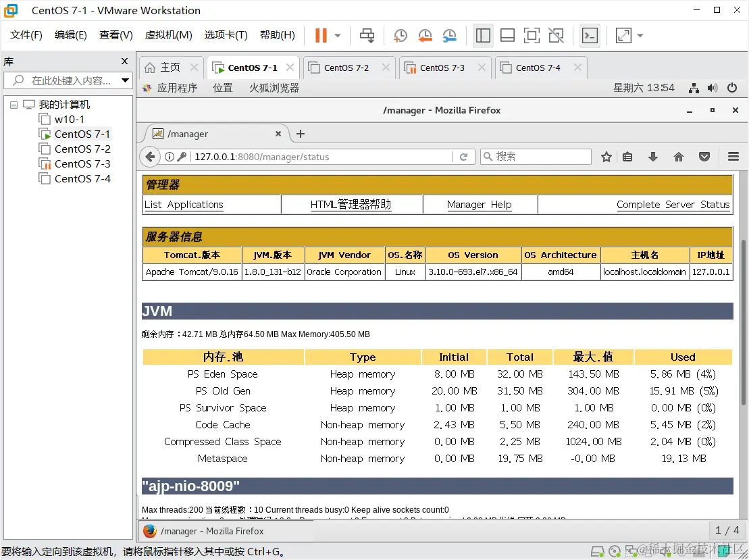Screen dimensions: 749x560
Task: Click the /manager - Mozilla Firefox taskbar button
Action: 226,531
